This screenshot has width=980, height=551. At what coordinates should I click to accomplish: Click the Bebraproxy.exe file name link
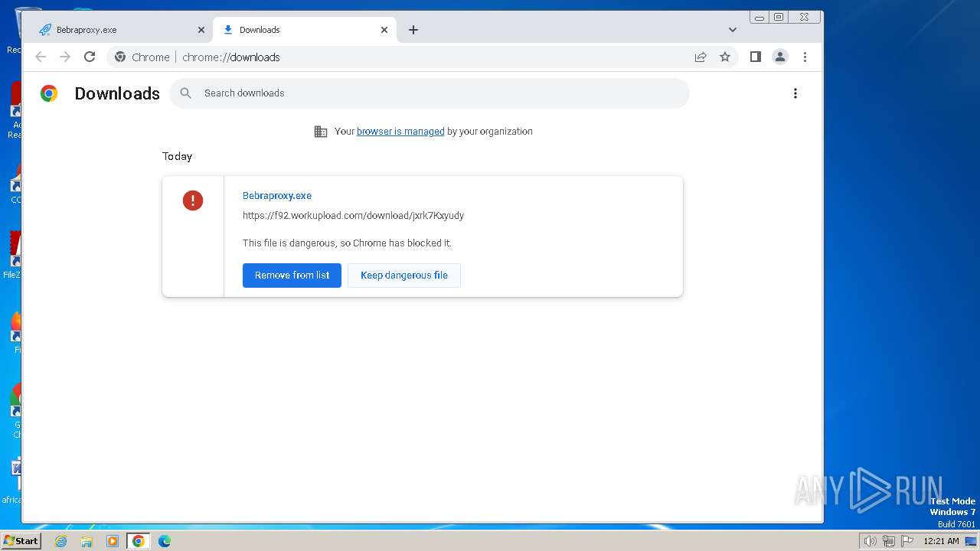[x=277, y=196]
